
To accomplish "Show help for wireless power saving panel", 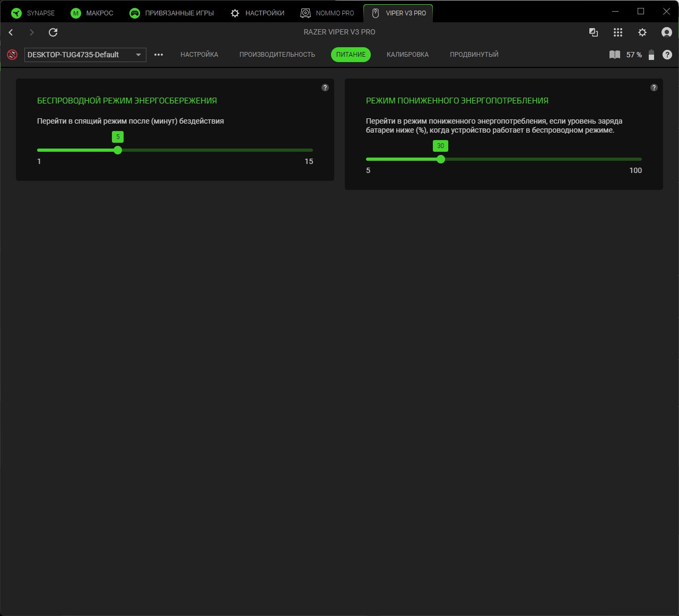I will point(325,88).
